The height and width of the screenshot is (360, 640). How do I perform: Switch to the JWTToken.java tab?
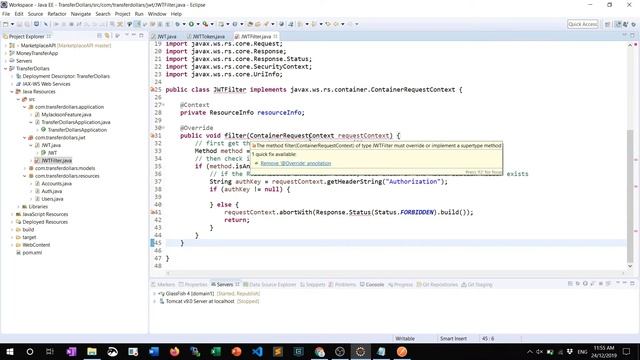point(206,36)
